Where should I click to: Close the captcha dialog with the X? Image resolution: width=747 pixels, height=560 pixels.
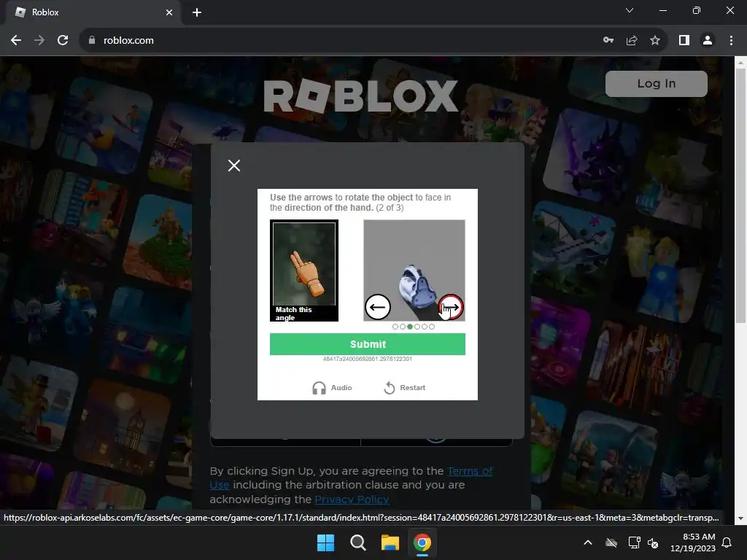pyautogui.click(x=234, y=166)
